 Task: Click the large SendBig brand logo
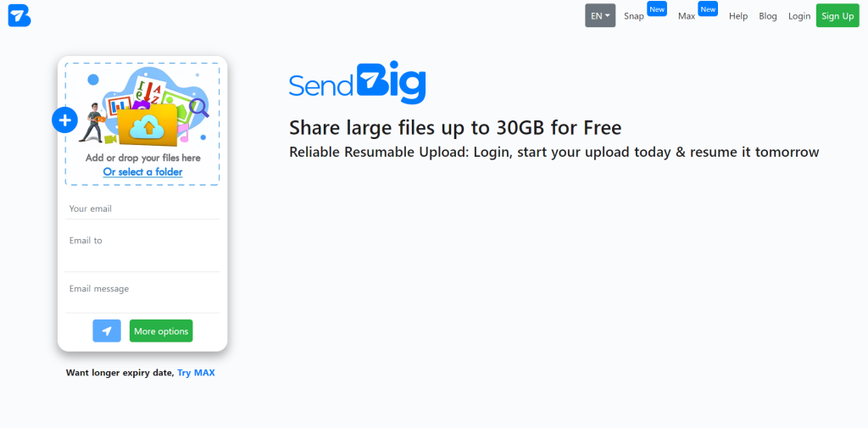(x=357, y=83)
